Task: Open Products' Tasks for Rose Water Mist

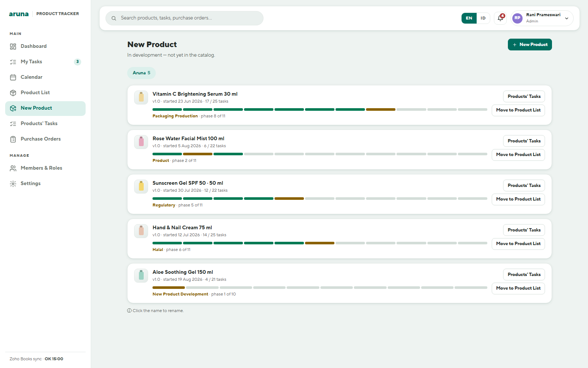Action: click(x=524, y=141)
